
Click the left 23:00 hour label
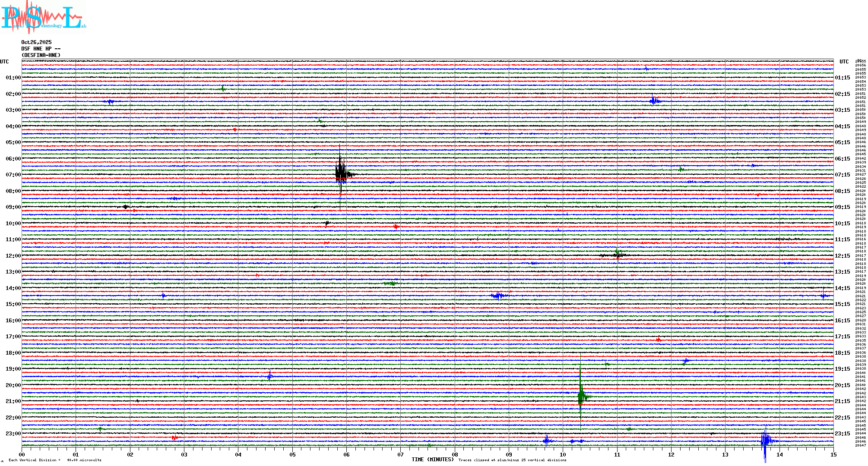(13, 434)
